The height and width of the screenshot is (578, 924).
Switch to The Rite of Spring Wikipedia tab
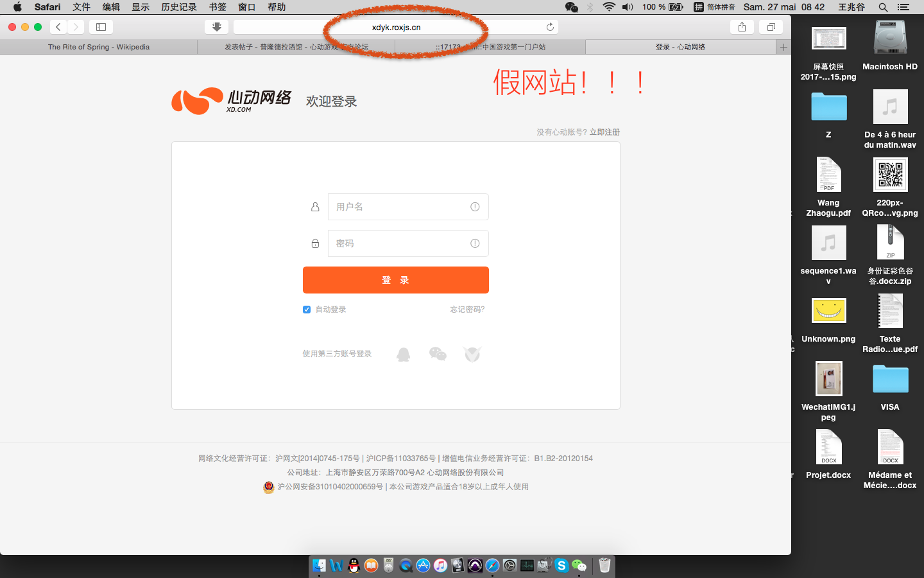tap(99, 47)
